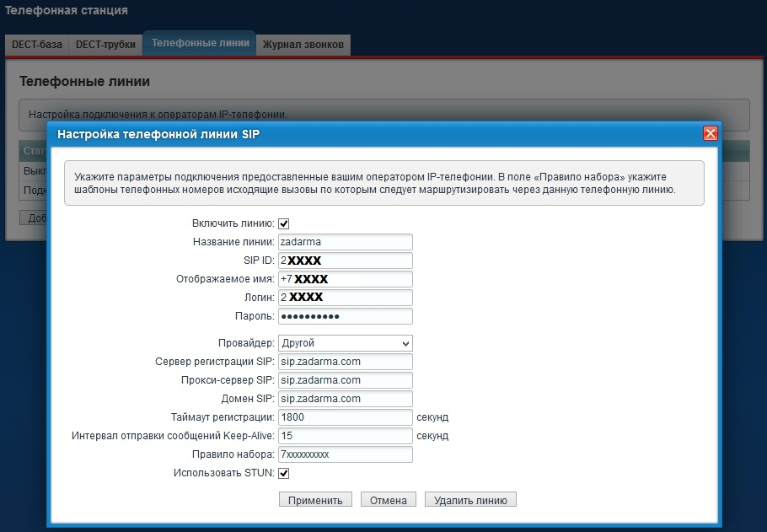767x532 pixels.
Task: Close the SIP line settings dialog
Action: (710, 133)
